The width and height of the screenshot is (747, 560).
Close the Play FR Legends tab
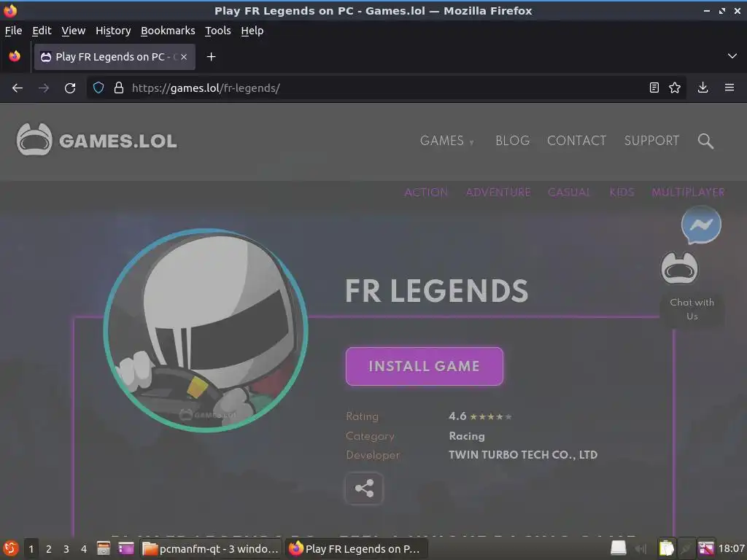pos(183,57)
